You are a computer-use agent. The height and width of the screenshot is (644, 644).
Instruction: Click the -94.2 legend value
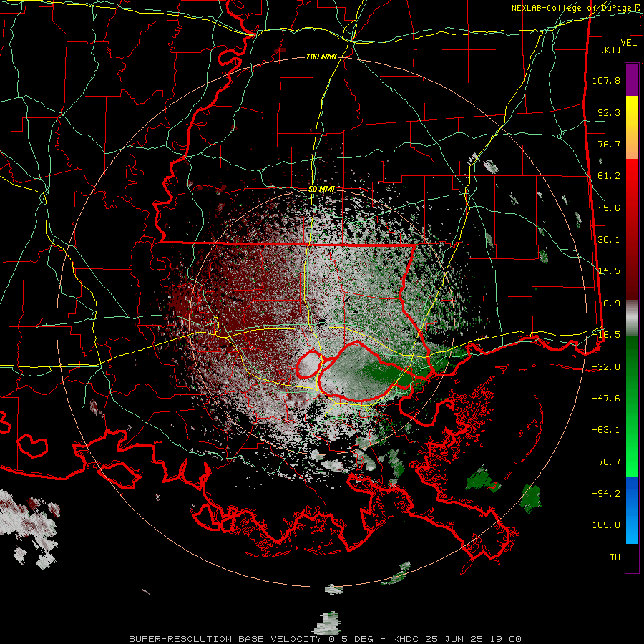click(x=606, y=494)
